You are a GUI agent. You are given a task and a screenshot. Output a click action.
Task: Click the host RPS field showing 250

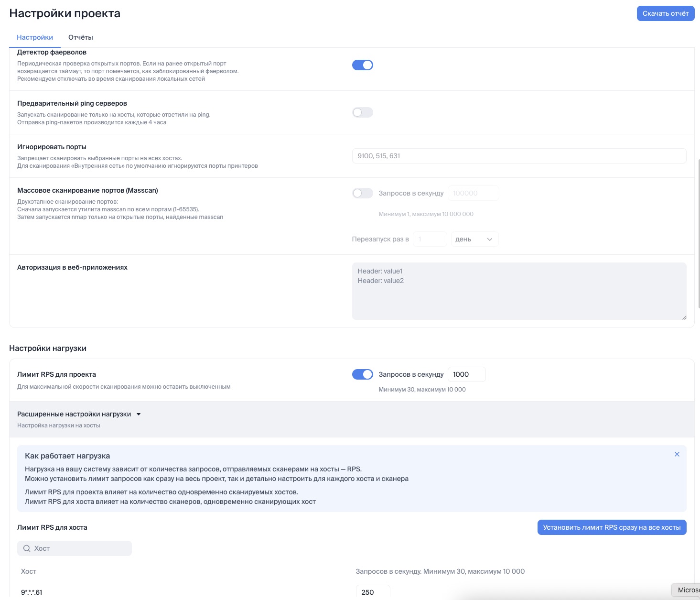point(373,592)
